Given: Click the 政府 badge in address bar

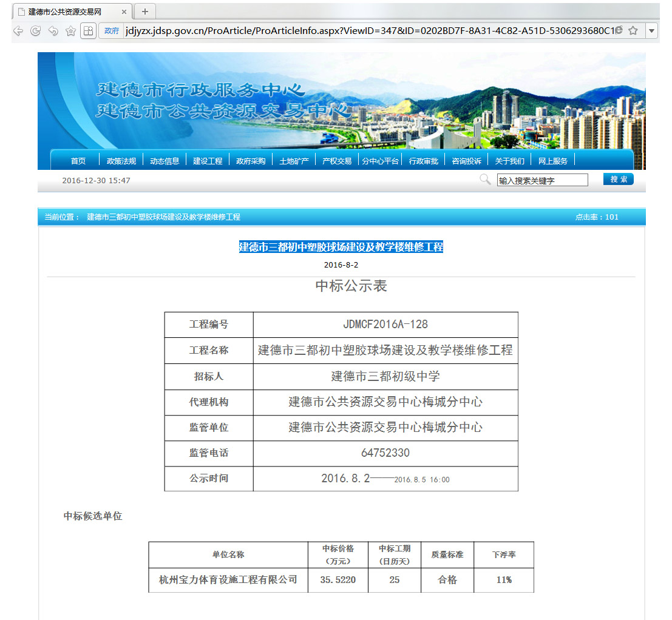Looking at the screenshot, I should pyautogui.click(x=112, y=31).
